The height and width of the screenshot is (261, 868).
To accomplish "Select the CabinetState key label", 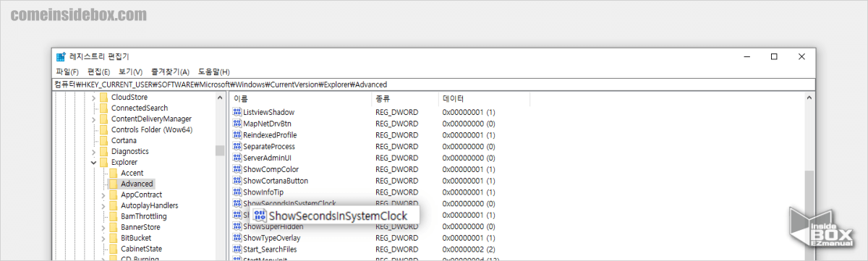I will tap(141, 249).
